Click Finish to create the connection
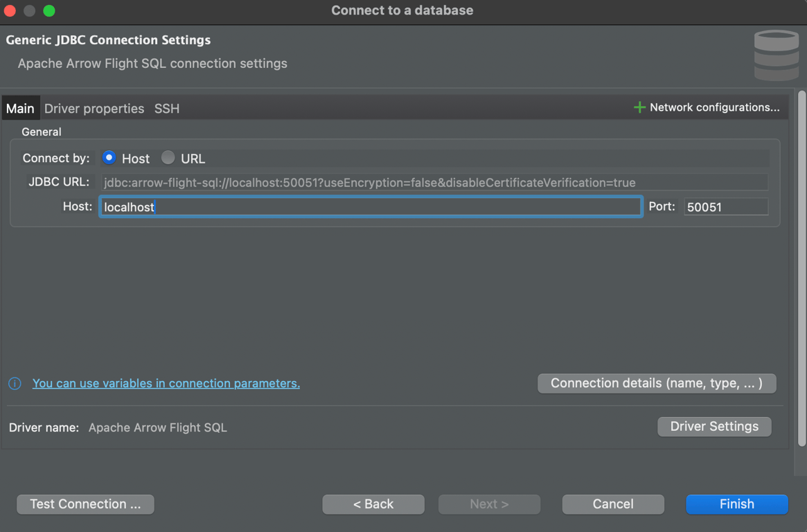The image size is (807, 532). click(x=737, y=504)
